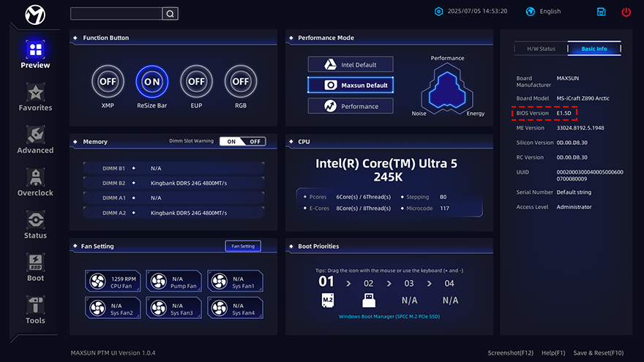This screenshot has width=644, height=362.
Task: Click Screenshot(F12) at the bottom
Action: tap(511, 353)
